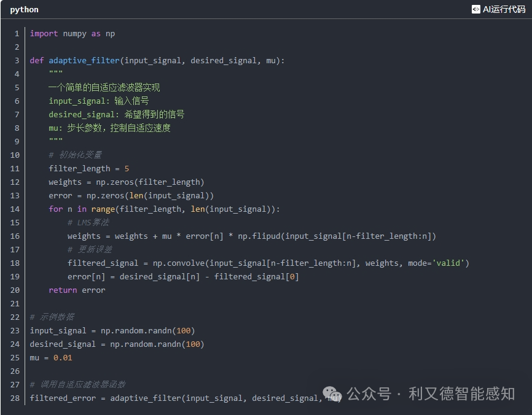Click the 'filter_length = 5' line
532x415 pixels.
(89, 168)
